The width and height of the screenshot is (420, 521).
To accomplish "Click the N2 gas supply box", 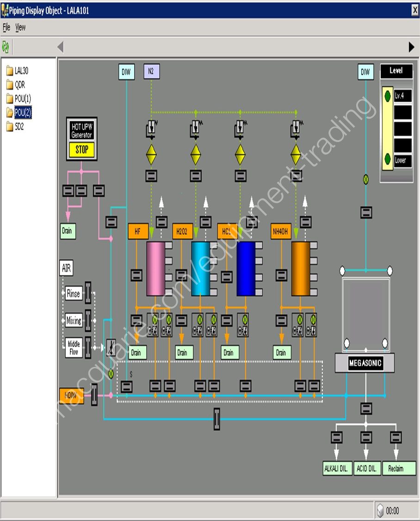I will [151, 72].
